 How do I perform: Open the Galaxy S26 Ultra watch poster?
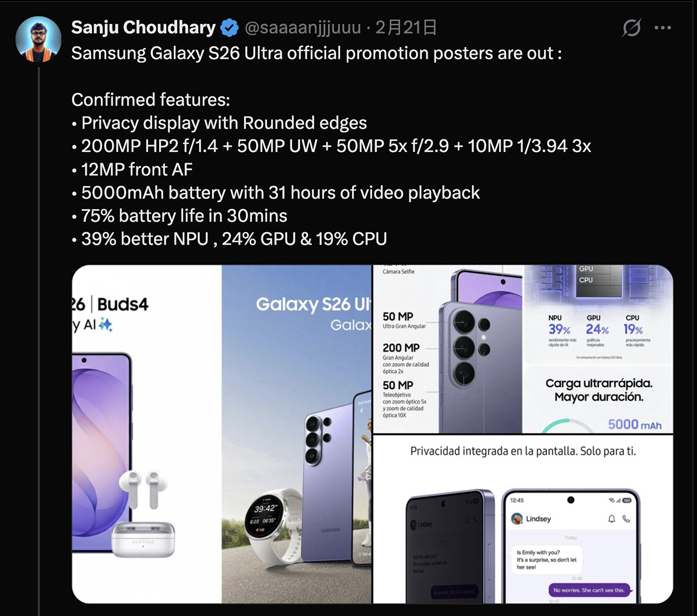coord(296,434)
